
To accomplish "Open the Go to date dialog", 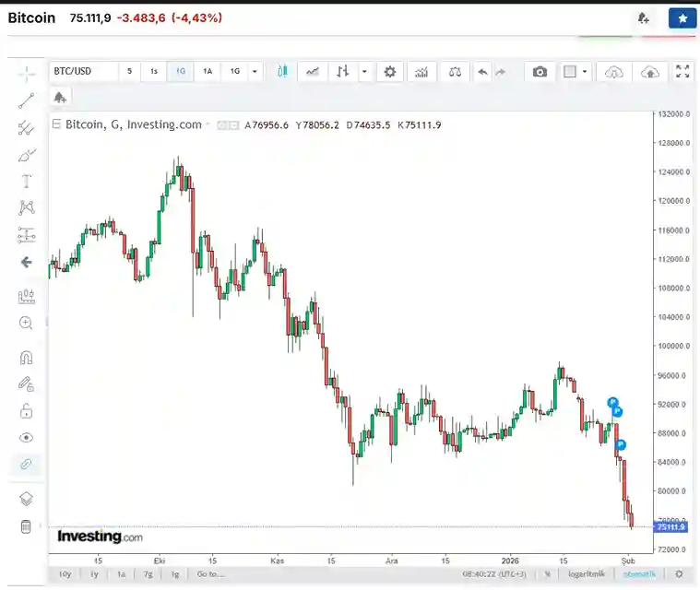I will tap(211, 574).
